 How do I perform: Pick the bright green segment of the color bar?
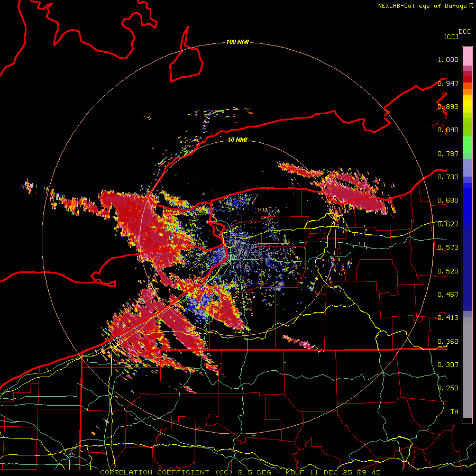467,144
